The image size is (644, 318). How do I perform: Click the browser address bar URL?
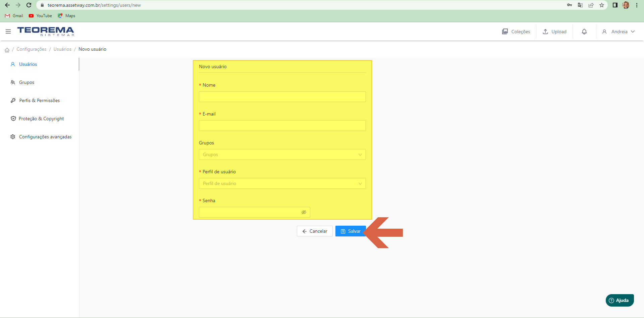click(94, 5)
